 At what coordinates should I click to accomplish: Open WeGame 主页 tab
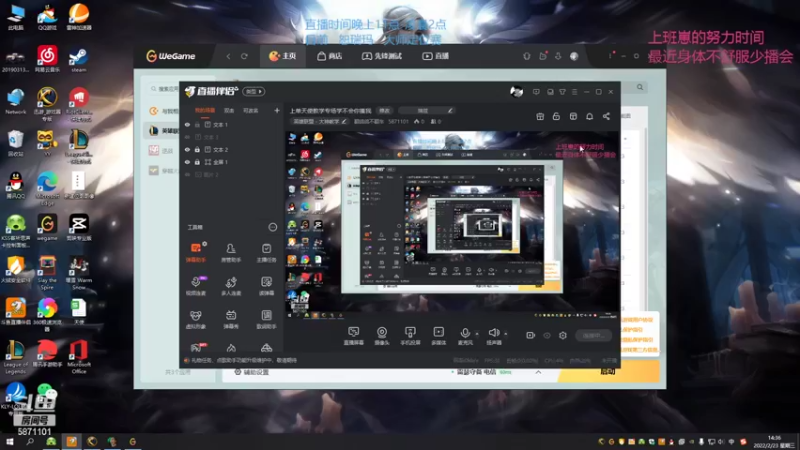tap(283, 56)
